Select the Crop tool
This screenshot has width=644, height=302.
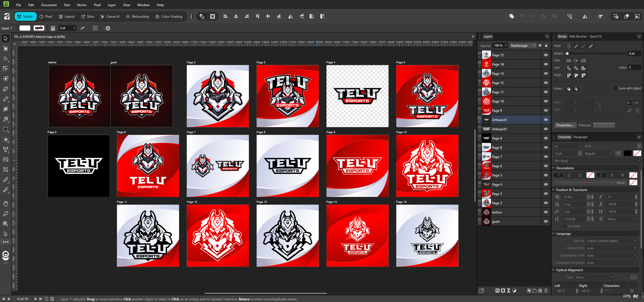click(6, 169)
